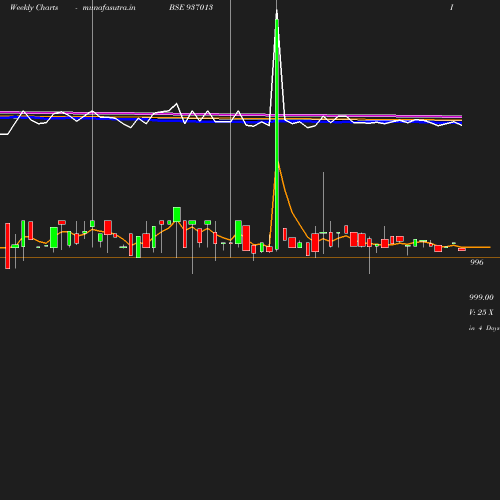Click the 'munafasutra.in' source label
500x500 pixels.
109,7
